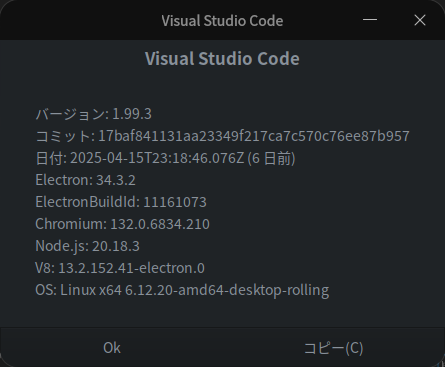Click the 日付: 2025-04-15T23:18:46.076Z line
Screen dimensions: 445x367
coord(165,158)
